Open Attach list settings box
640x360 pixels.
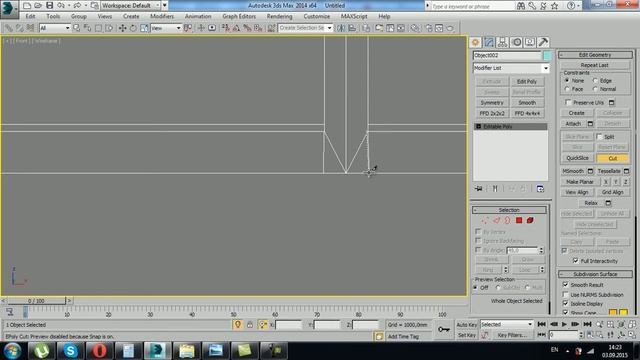coord(590,124)
